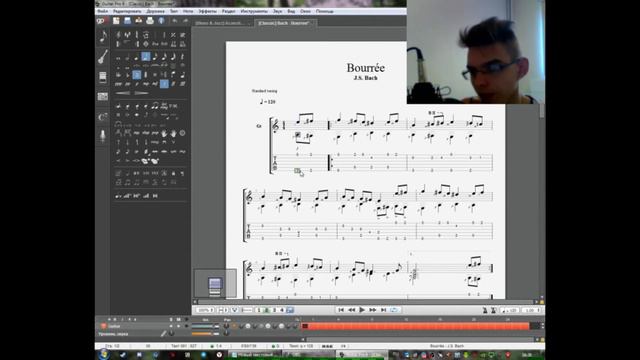This screenshot has height=360, width=640.
Task: Toggle loop playback button
Action: (x=394, y=310)
